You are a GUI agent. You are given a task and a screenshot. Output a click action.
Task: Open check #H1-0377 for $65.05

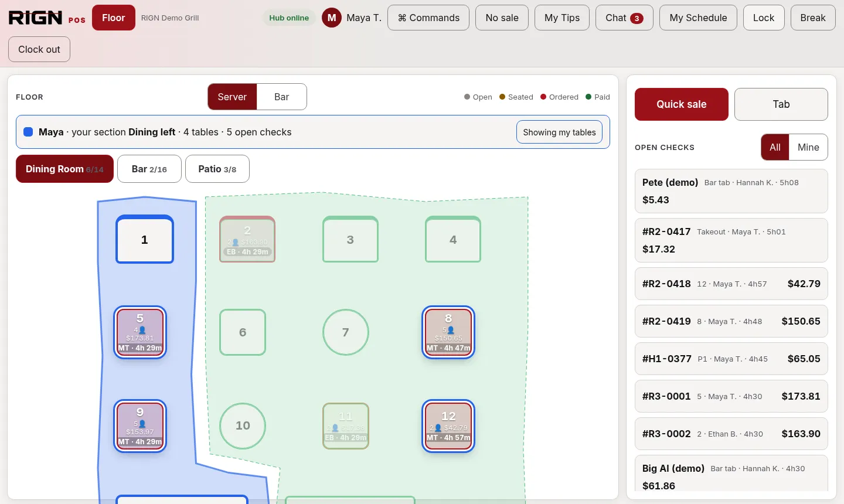pyautogui.click(x=731, y=359)
